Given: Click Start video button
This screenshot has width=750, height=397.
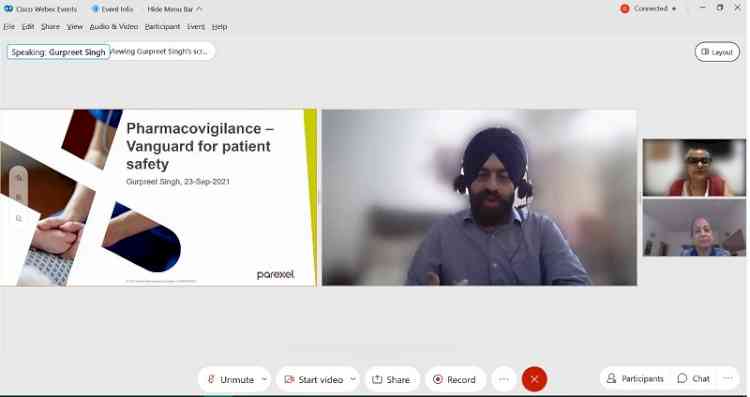Looking at the screenshot, I should 314,379.
